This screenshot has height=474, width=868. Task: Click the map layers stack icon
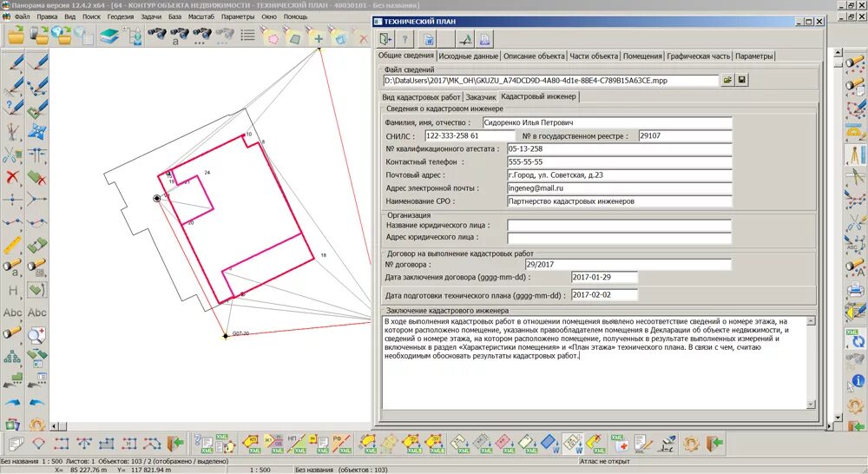click(x=109, y=36)
